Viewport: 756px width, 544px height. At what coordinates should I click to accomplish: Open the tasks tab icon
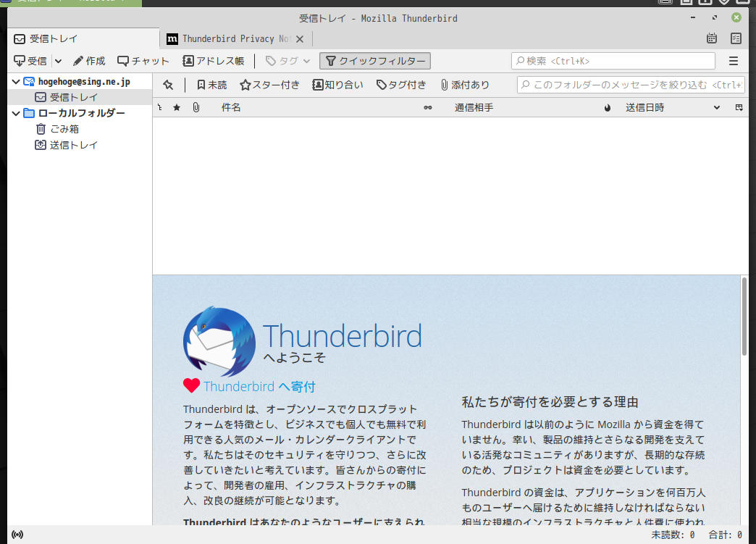coord(736,38)
